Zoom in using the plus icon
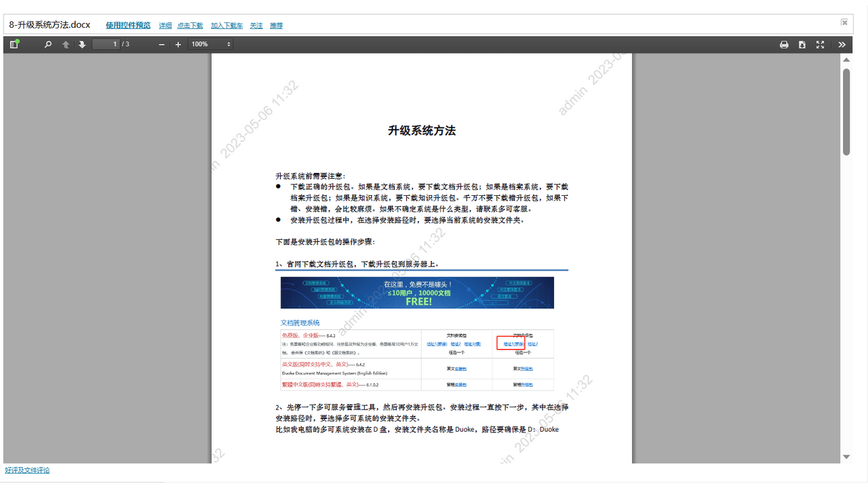Screen dimensions: 868x488 click(178, 44)
